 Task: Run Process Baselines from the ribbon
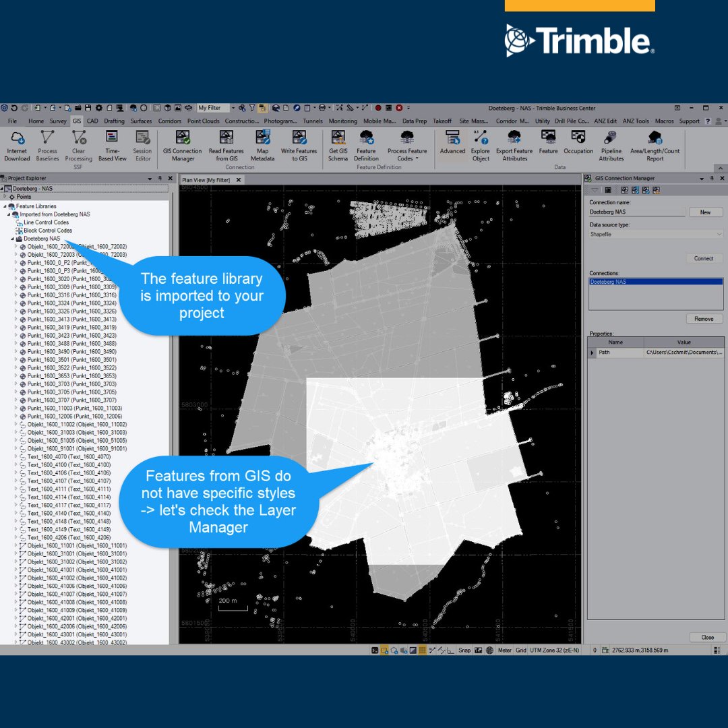click(x=47, y=146)
